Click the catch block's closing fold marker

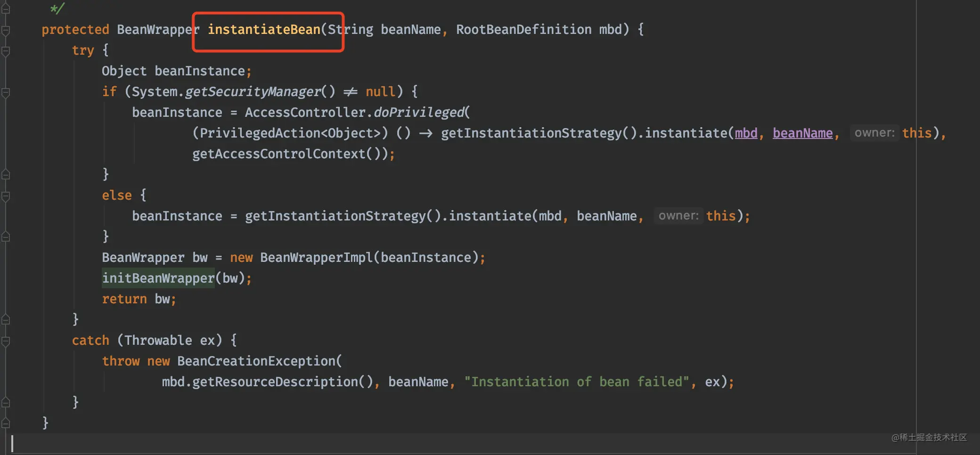[6, 402]
